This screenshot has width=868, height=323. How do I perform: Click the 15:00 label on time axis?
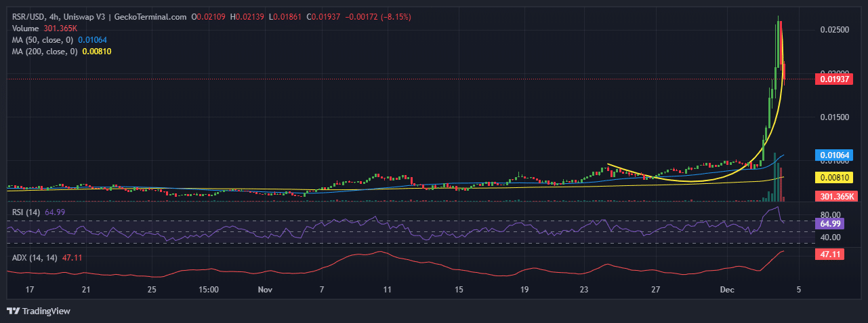point(209,289)
